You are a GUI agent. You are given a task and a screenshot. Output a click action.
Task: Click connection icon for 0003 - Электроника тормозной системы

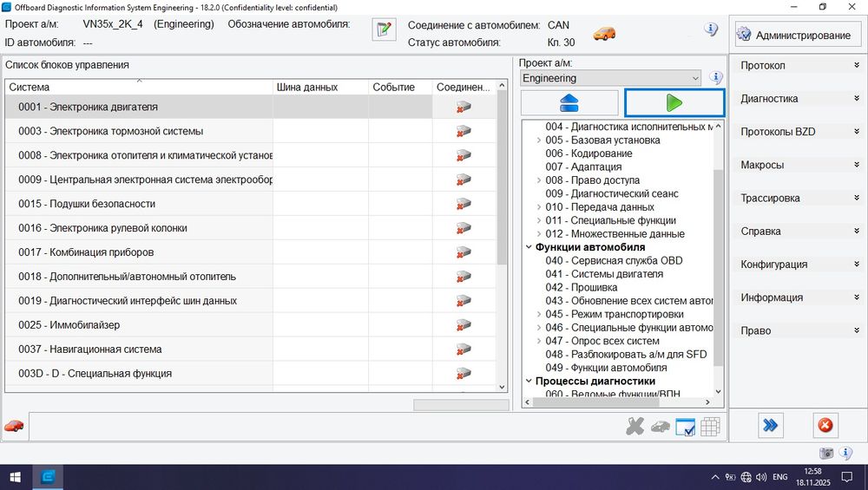point(464,131)
